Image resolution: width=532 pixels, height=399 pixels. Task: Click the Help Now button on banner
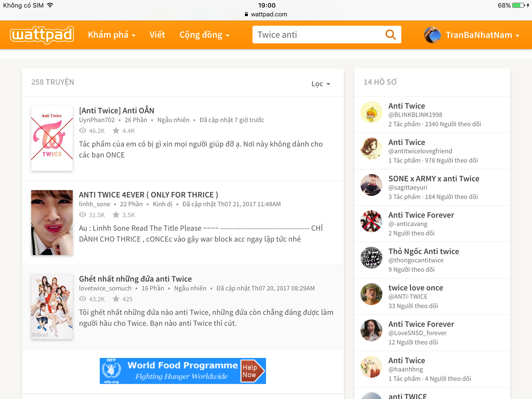[x=252, y=371]
